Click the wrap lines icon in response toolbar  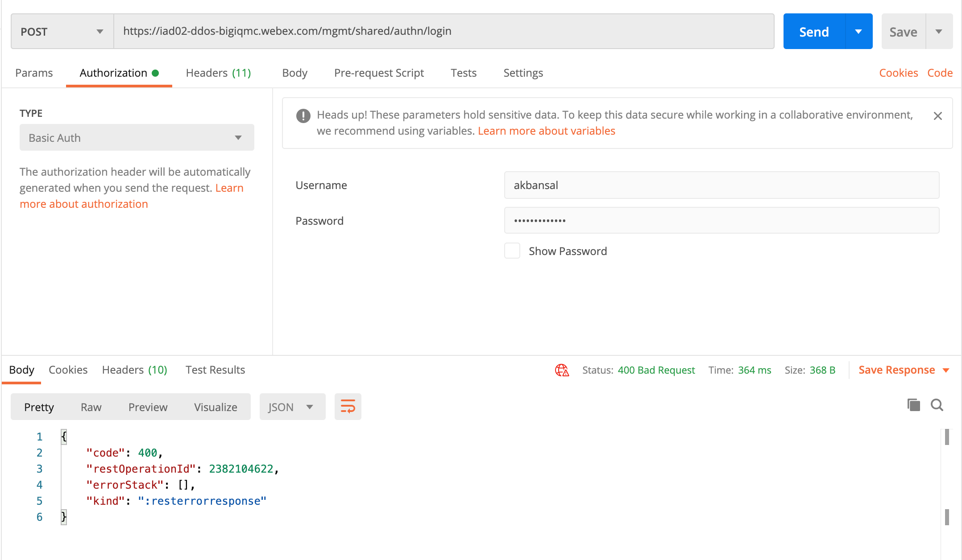pyautogui.click(x=348, y=407)
